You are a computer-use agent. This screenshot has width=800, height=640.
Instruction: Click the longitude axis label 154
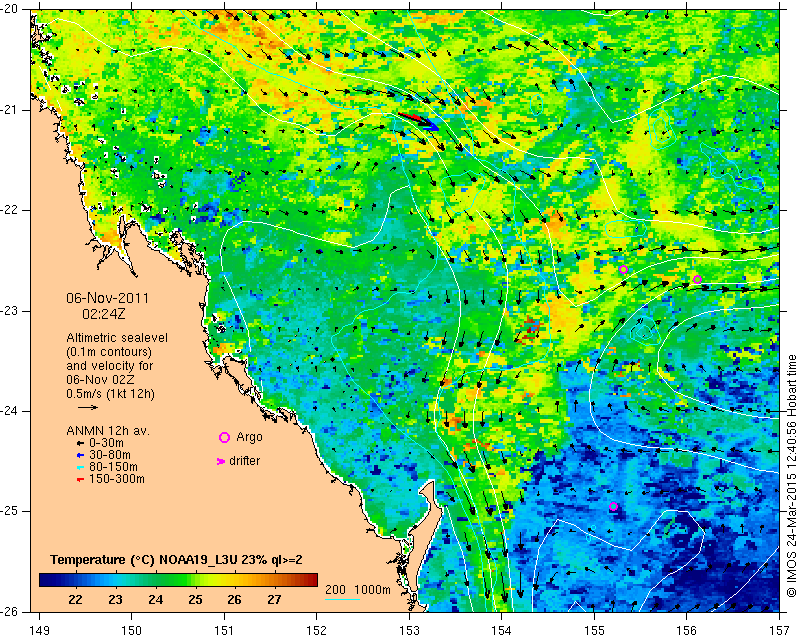tap(502, 631)
